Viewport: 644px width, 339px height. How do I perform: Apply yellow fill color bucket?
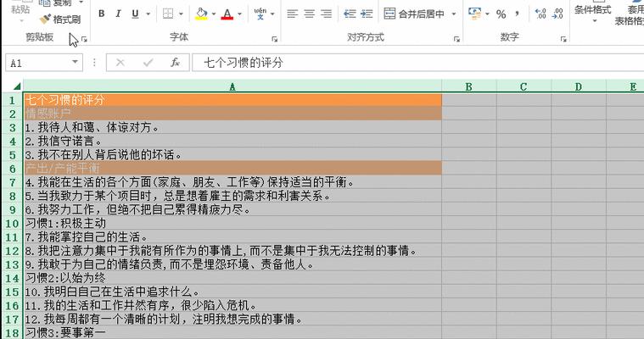(201, 14)
